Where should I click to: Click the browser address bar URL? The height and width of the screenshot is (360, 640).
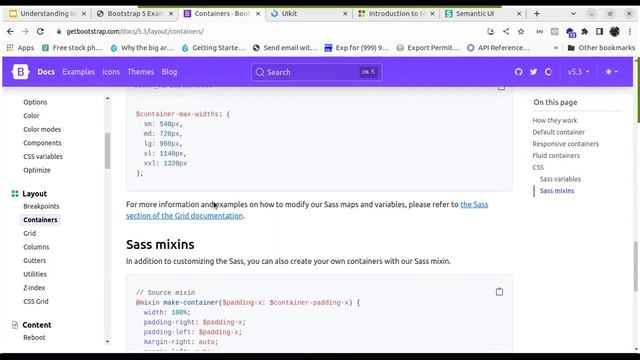tap(135, 31)
